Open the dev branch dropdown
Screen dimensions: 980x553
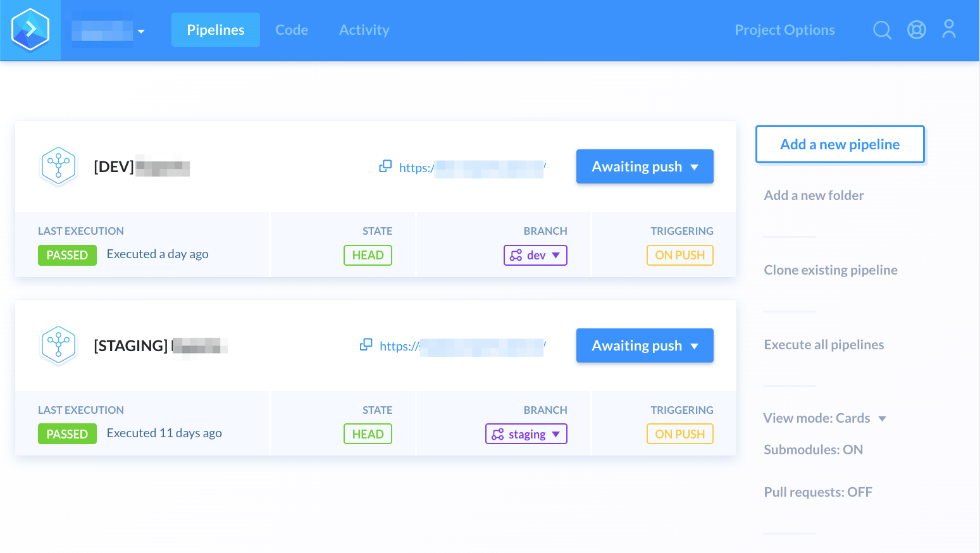[x=535, y=255]
